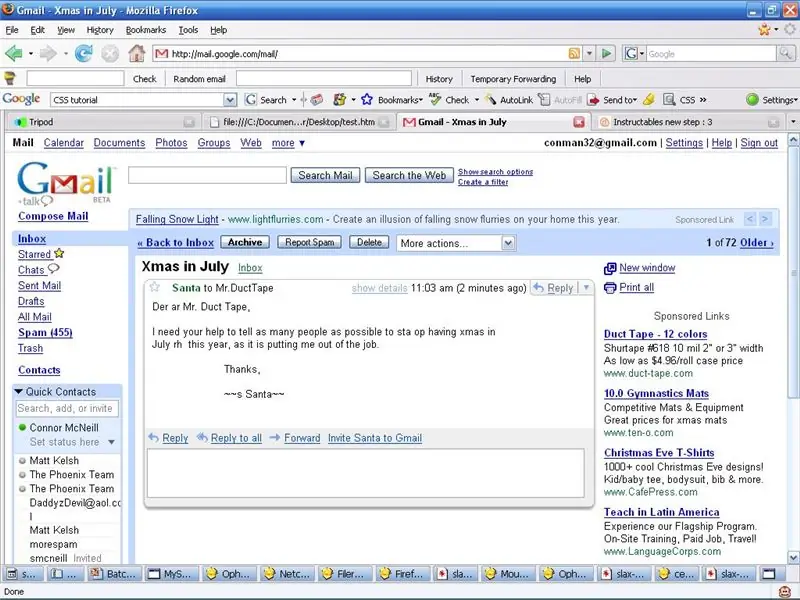Click the New window icon
The height and width of the screenshot is (600, 800).
point(610,268)
